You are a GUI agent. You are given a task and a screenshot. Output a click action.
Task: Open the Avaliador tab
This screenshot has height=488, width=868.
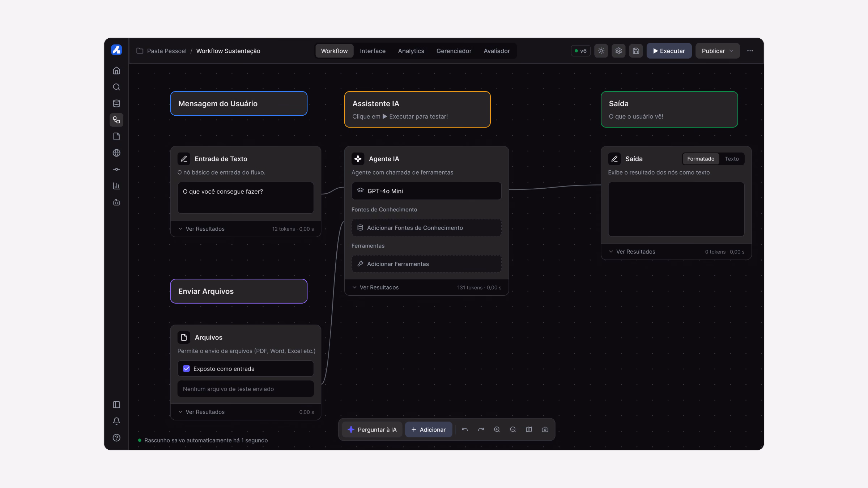497,51
